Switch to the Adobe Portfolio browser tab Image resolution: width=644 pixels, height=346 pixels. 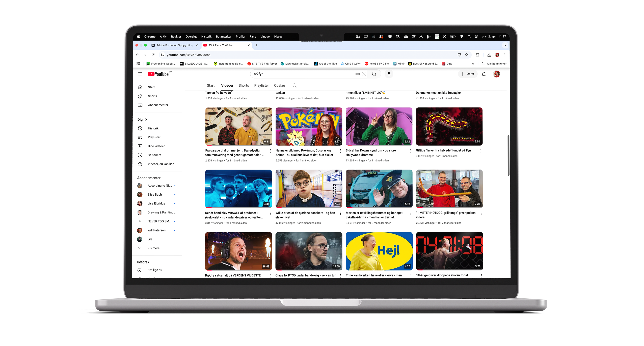tap(174, 45)
